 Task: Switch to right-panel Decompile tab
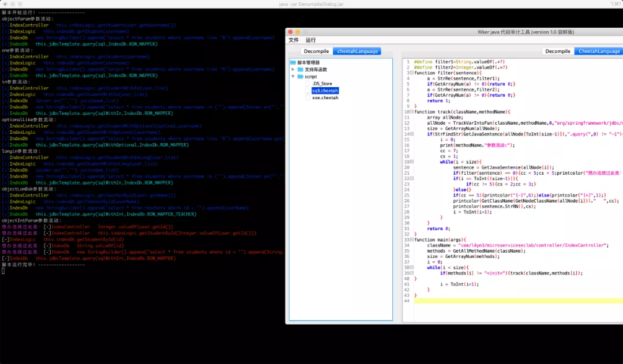(558, 51)
